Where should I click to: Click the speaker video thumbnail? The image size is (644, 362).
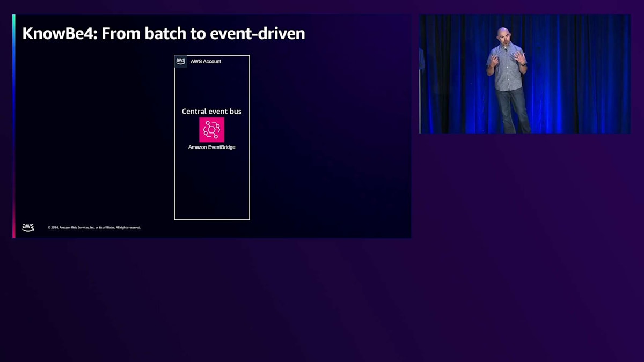[x=525, y=74]
